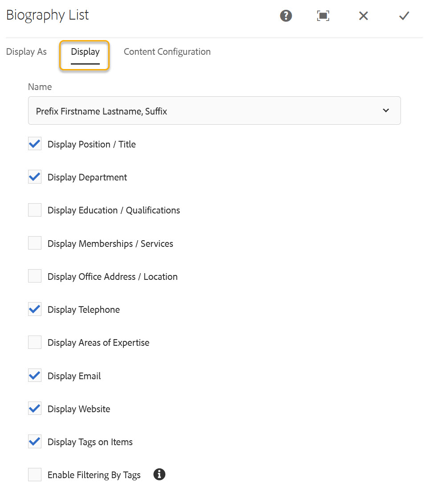Uncheck the Display Telephone option
425x504 pixels.
(x=35, y=309)
